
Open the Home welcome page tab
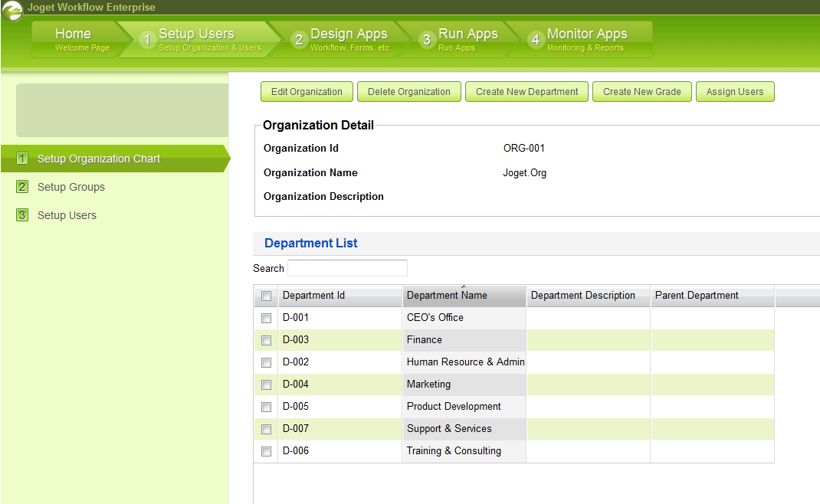74,39
